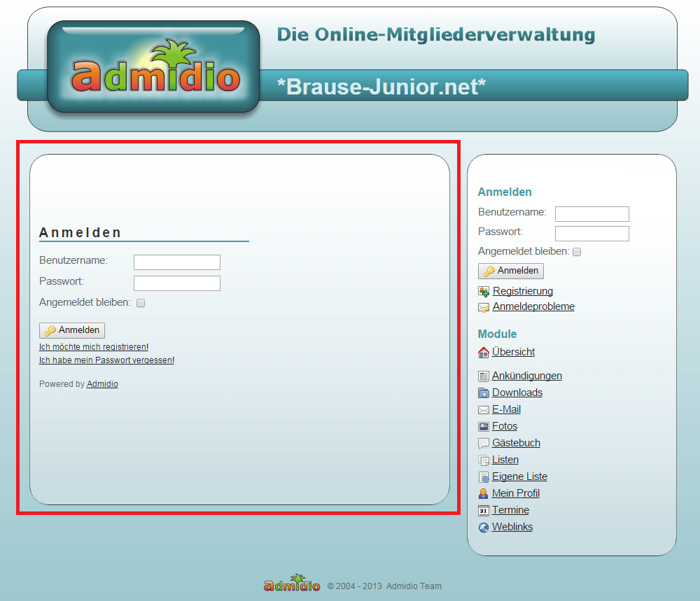Open Listen with its list icon
The height and width of the screenshot is (601, 700).
click(x=483, y=460)
